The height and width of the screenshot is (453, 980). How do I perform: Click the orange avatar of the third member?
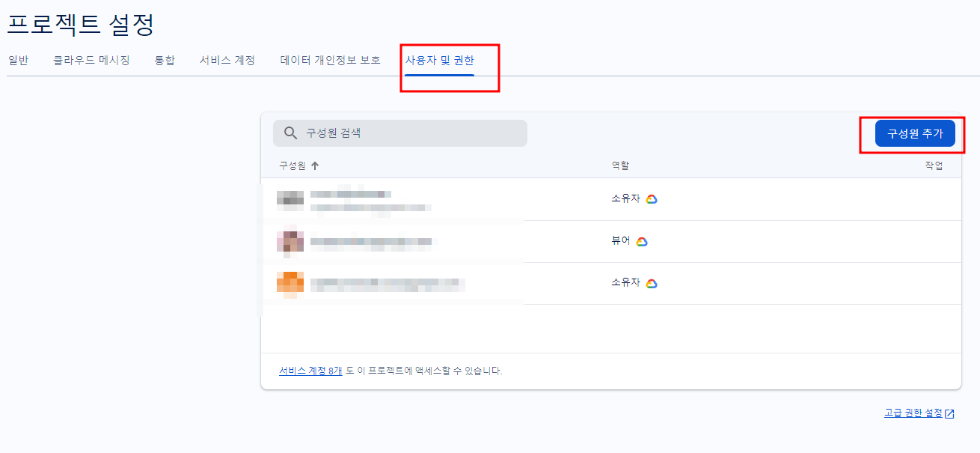pyautogui.click(x=290, y=282)
